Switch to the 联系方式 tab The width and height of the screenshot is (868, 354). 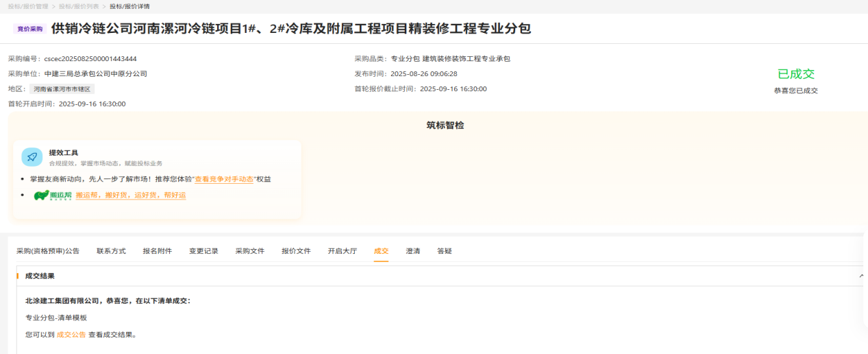click(111, 251)
